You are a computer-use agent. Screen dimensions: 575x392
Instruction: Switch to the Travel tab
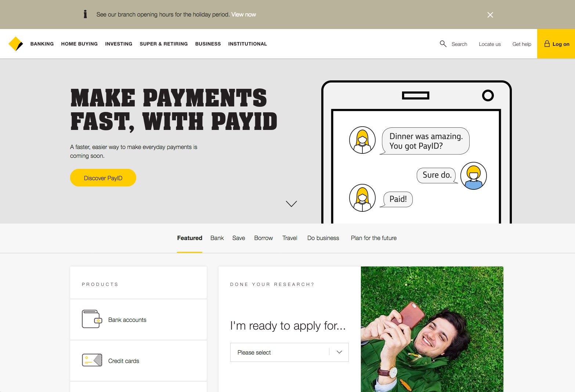[x=290, y=238]
